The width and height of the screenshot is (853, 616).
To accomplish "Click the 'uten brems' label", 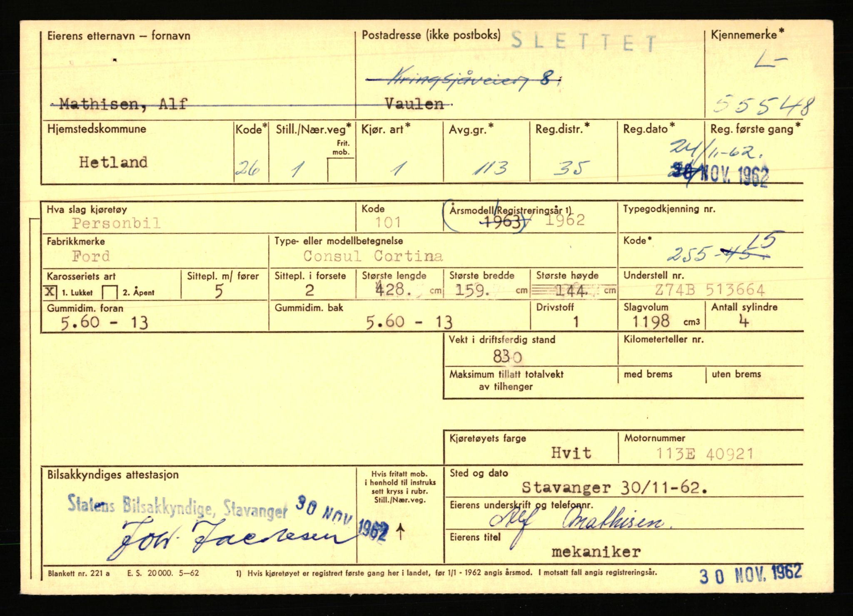I will click(x=736, y=374).
